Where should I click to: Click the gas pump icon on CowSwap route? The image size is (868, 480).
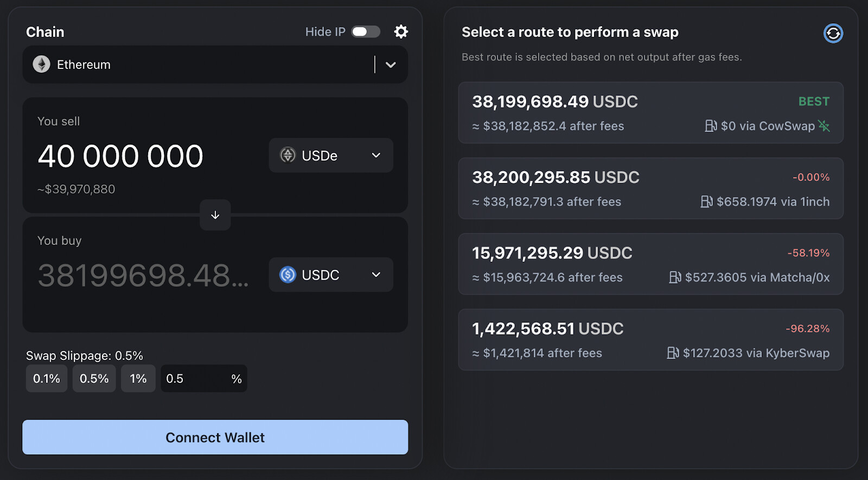[x=711, y=126]
